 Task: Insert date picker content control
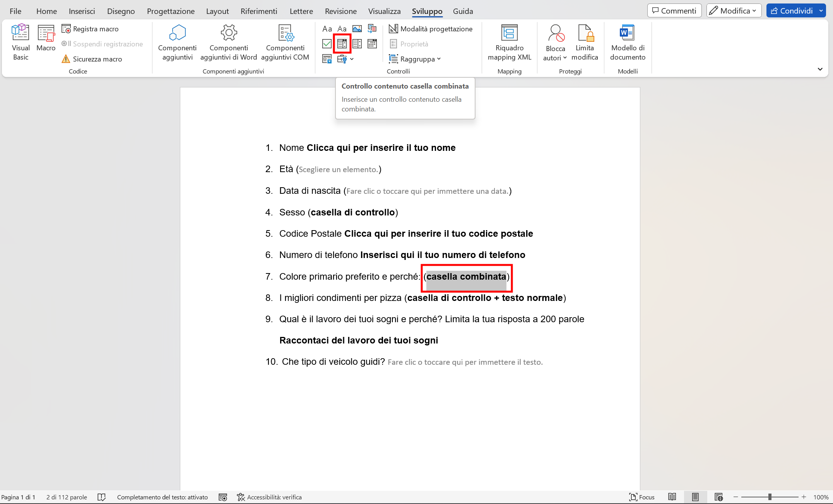pos(372,44)
